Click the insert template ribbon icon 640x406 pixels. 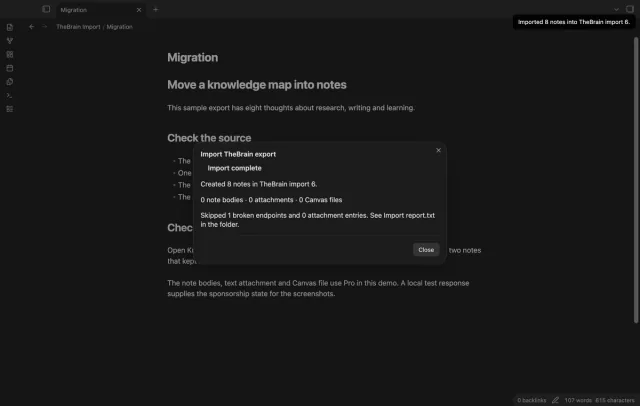pyautogui.click(x=10, y=82)
